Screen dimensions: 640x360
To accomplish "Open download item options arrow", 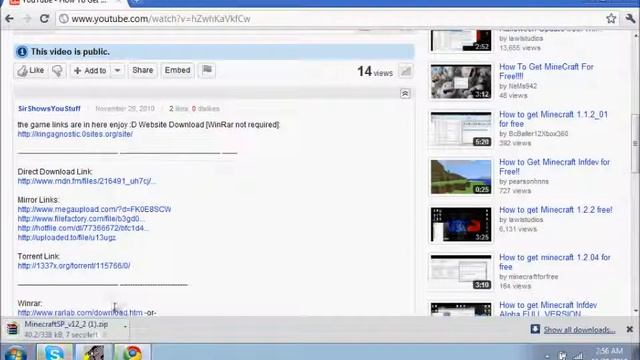I will pyautogui.click(x=125, y=327).
